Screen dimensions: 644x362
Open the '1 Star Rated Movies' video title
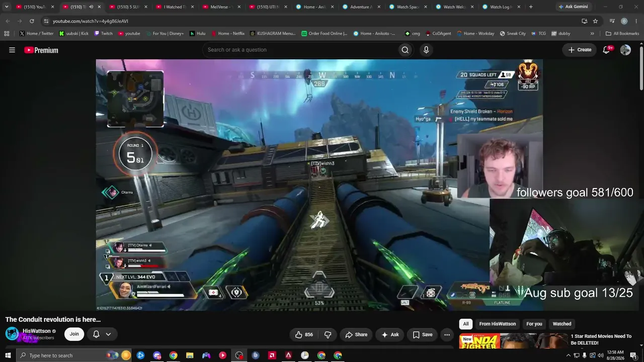pos(601,339)
